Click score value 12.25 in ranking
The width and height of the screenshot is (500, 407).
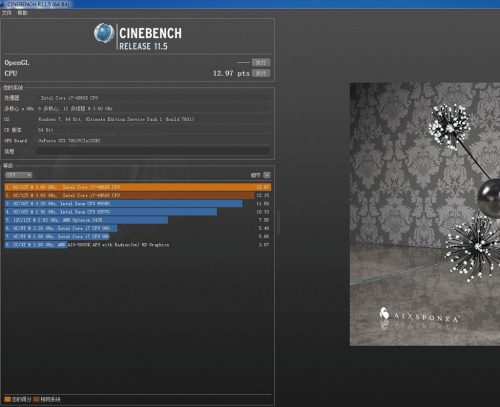coord(263,195)
